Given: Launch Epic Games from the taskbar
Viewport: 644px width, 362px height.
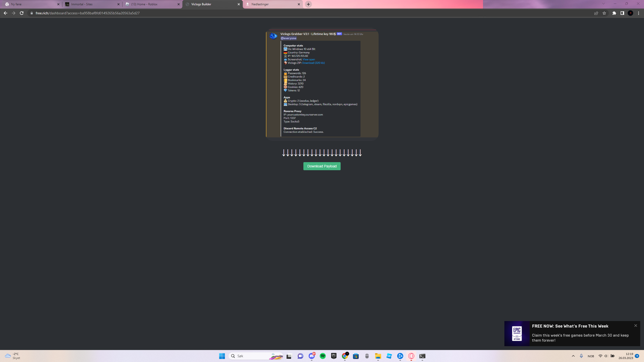Looking at the screenshot, I should click(334, 356).
